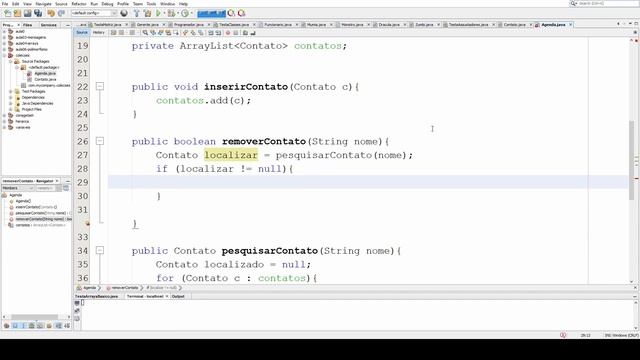Open the Tools menu
The width and height of the screenshot is (640, 360).
coord(151,4)
